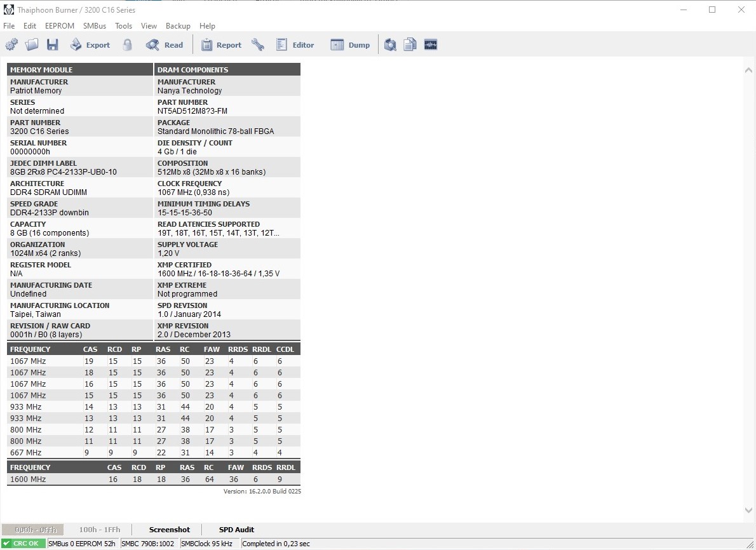Click the 1600 MHz XMP timing row

pyautogui.click(x=153, y=479)
